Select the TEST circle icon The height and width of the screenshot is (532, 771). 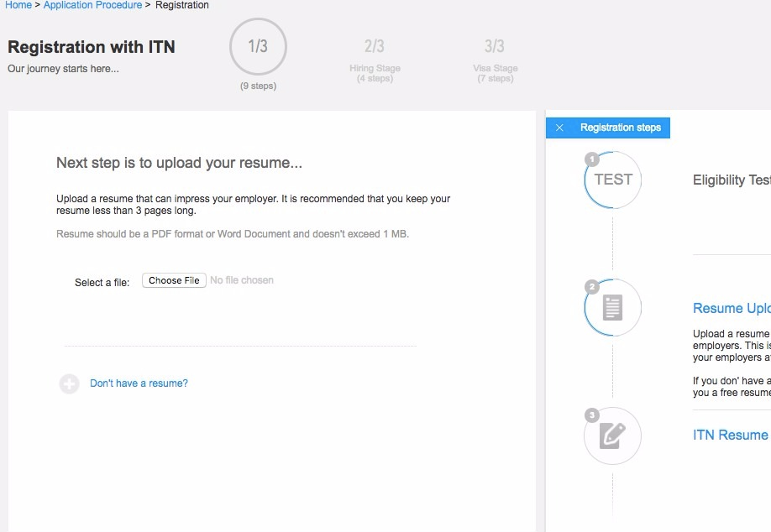coord(613,180)
